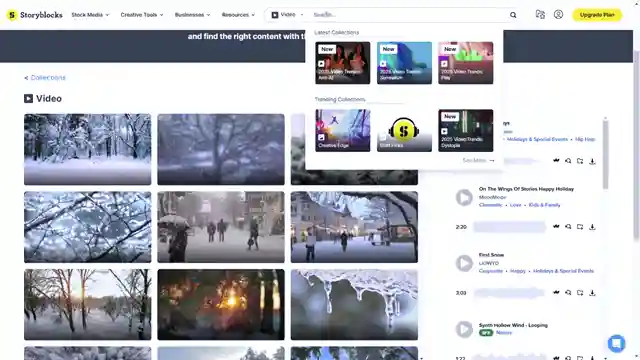Click the Storyblocks logo icon
The image size is (640, 360).
pyautogui.click(x=12, y=15)
